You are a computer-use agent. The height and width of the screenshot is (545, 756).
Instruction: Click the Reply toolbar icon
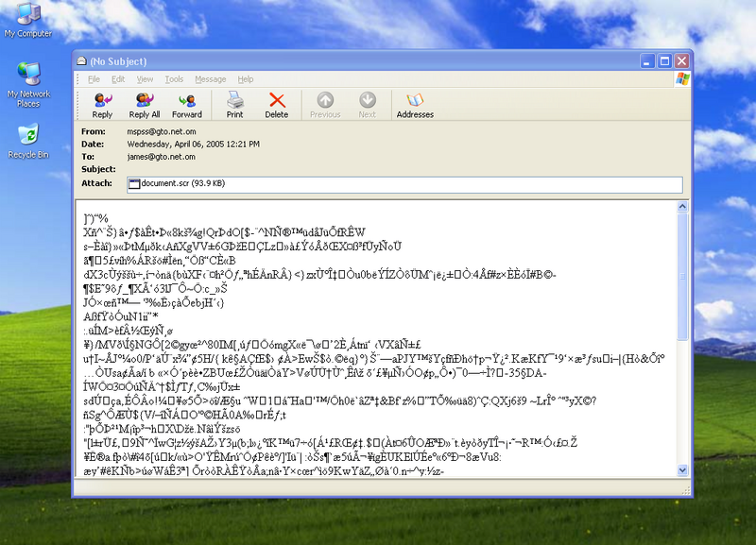point(102,105)
